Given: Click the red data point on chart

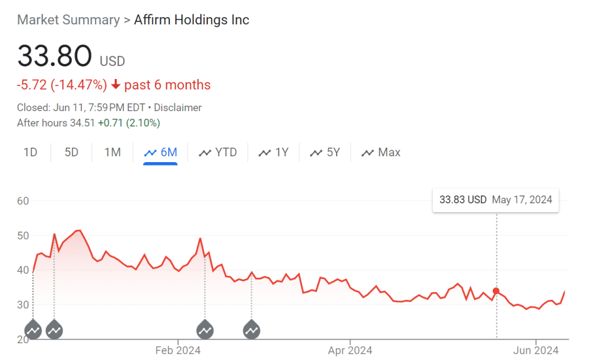Looking at the screenshot, I should [496, 291].
